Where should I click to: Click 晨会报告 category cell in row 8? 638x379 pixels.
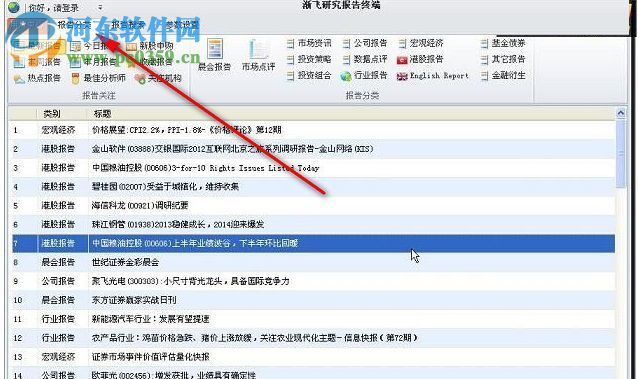[58, 262]
